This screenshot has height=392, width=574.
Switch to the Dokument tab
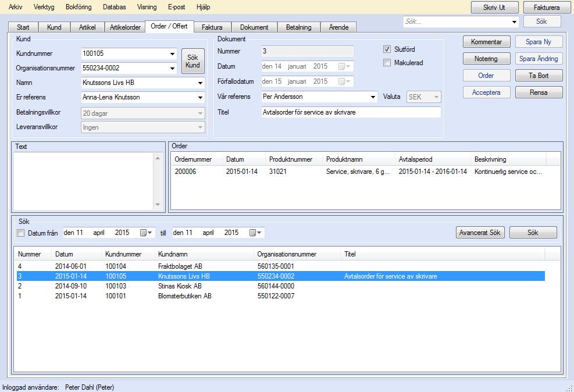(254, 27)
